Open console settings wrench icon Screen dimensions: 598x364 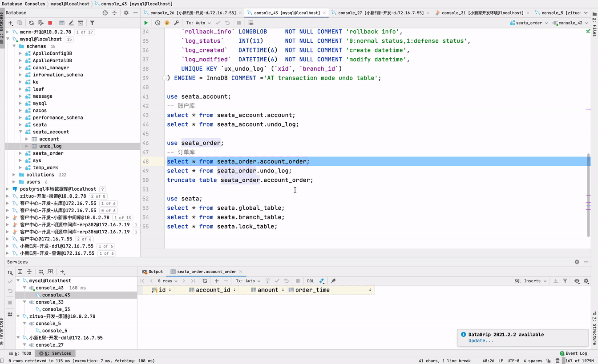point(176,23)
